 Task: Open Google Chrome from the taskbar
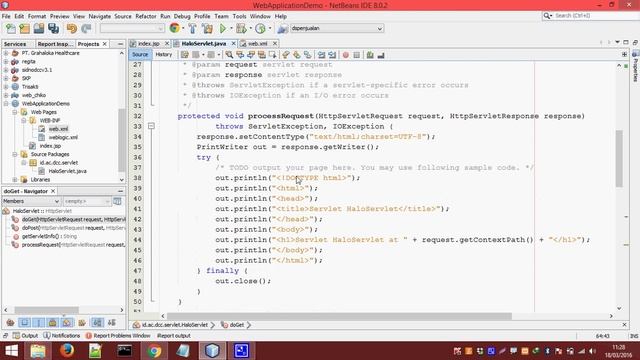point(154,350)
